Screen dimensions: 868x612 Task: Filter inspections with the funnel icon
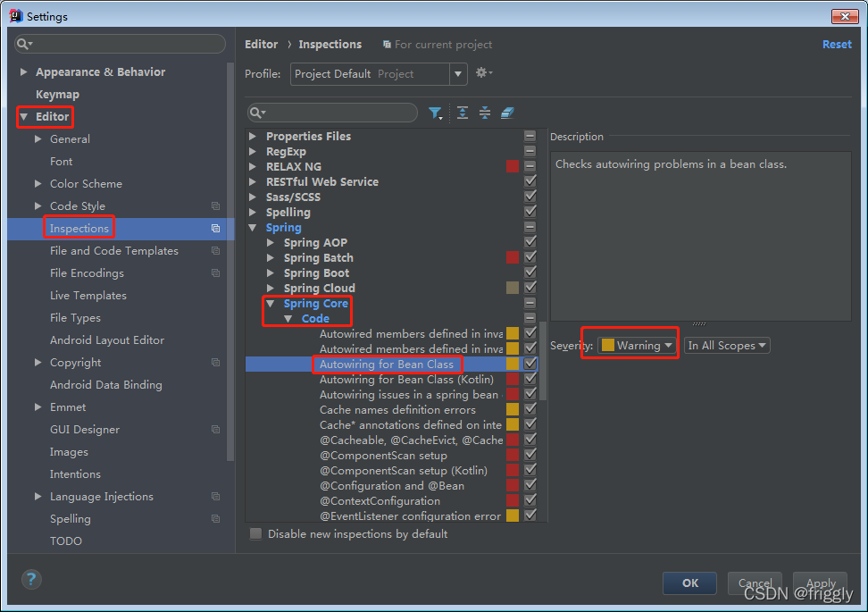pyautogui.click(x=437, y=113)
